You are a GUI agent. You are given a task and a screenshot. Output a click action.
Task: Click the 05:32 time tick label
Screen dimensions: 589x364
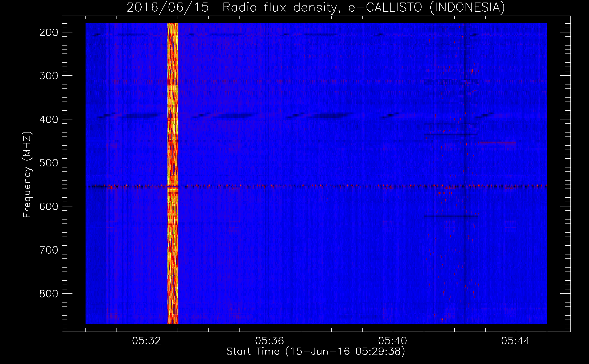coord(147,341)
